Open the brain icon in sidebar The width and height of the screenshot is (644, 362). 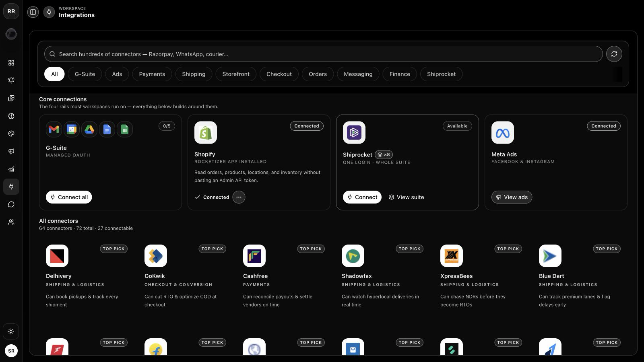11,116
